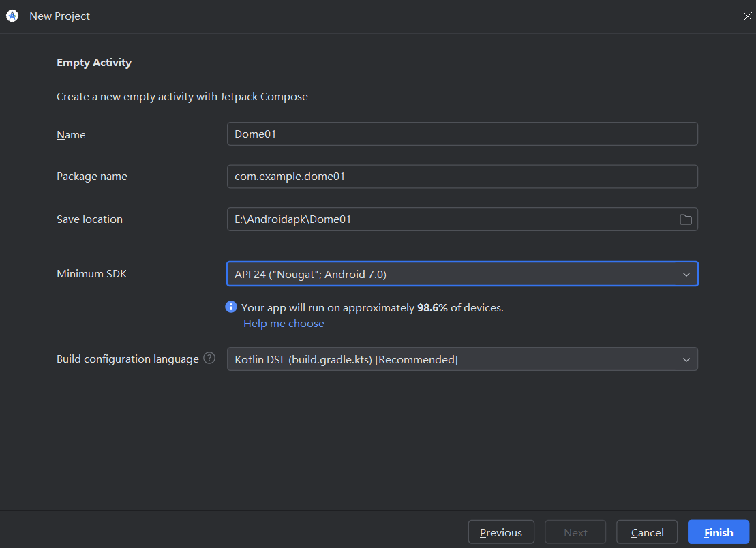The image size is (756, 548).
Task: Click the Minimum SDK label text
Action: [91, 274]
